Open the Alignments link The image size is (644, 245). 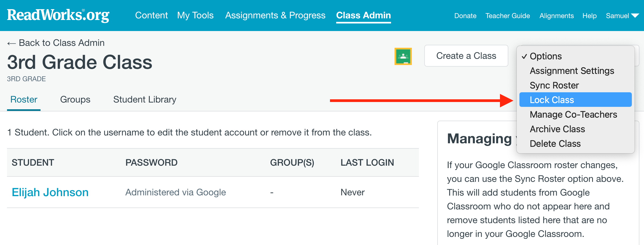[x=556, y=16]
